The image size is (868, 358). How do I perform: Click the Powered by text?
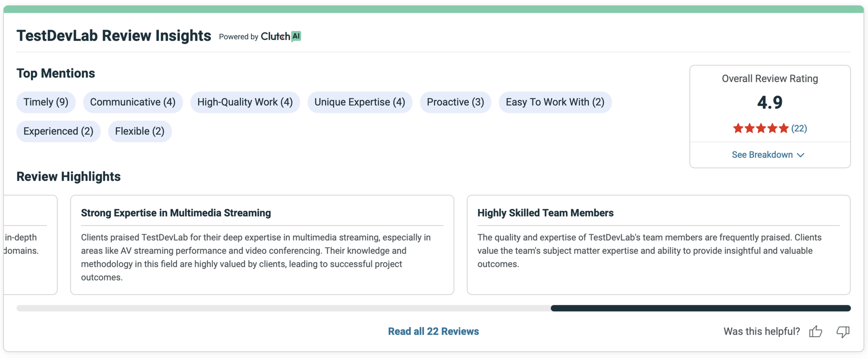[239, 37]
